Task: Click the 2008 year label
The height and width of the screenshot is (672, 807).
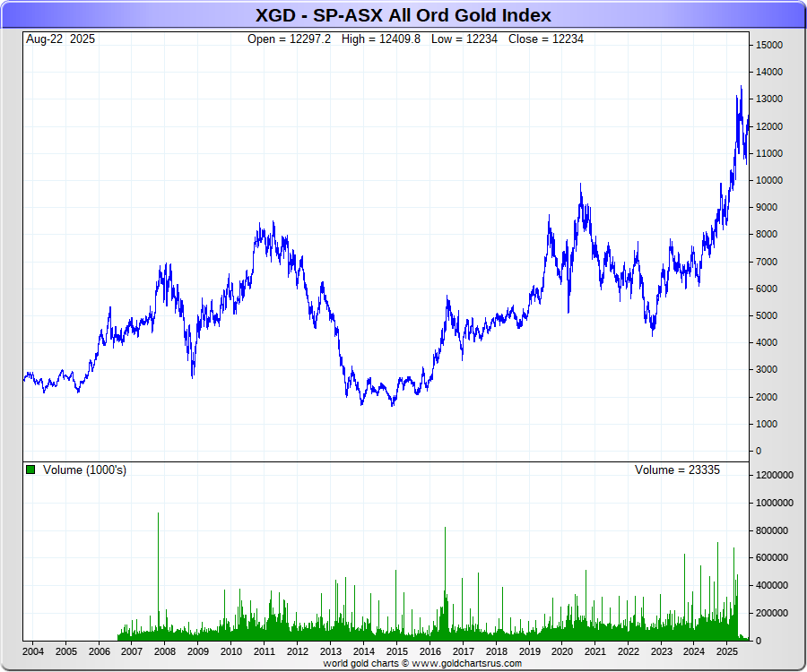Action: (165, 651)
